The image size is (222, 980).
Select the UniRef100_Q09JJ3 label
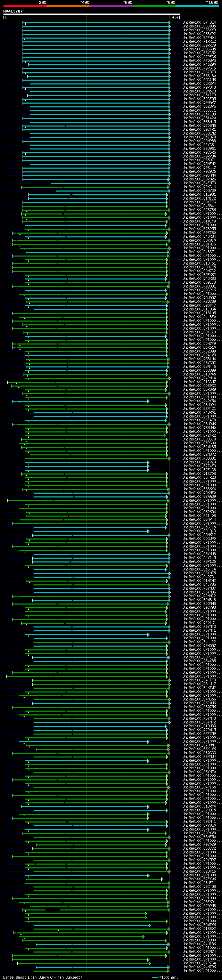(x=199, y=283)
